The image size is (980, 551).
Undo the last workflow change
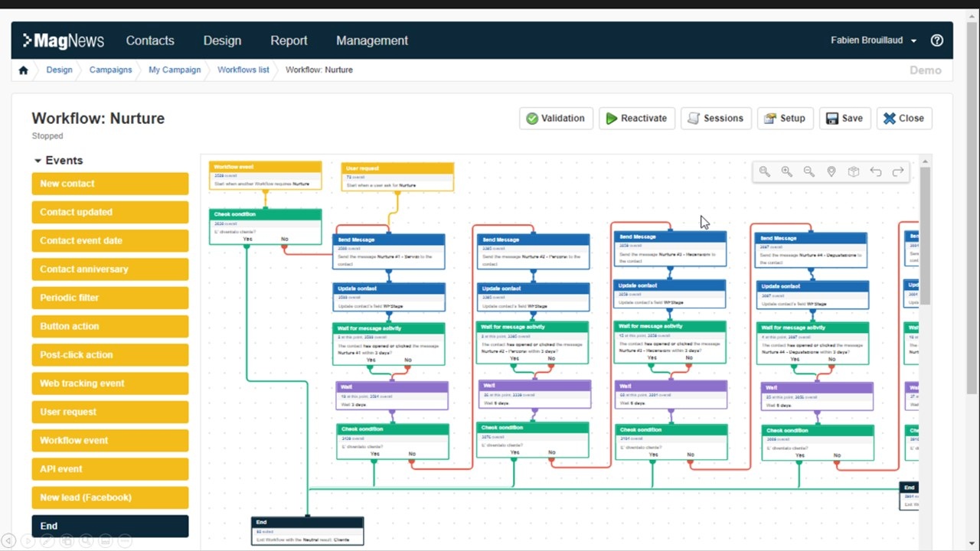tap(876, 171)
